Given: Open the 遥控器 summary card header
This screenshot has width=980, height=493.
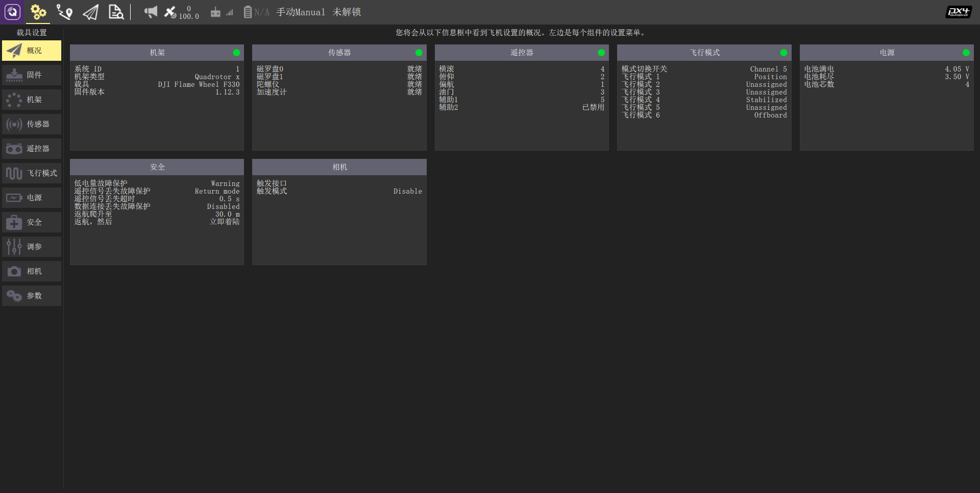Looking at the screenshot, I should click(x=522, y=53).
